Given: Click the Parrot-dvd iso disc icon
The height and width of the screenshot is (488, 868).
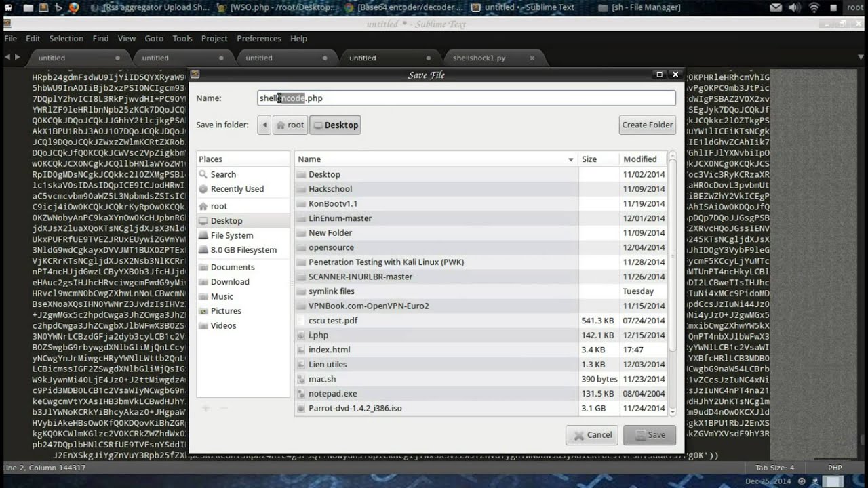Looking at the screenshot, I should tap(302, 408).
